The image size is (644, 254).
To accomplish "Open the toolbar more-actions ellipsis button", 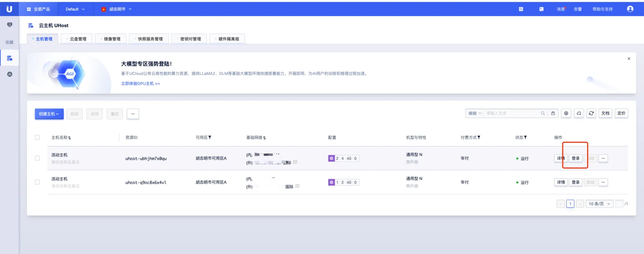I will [133, 114].
